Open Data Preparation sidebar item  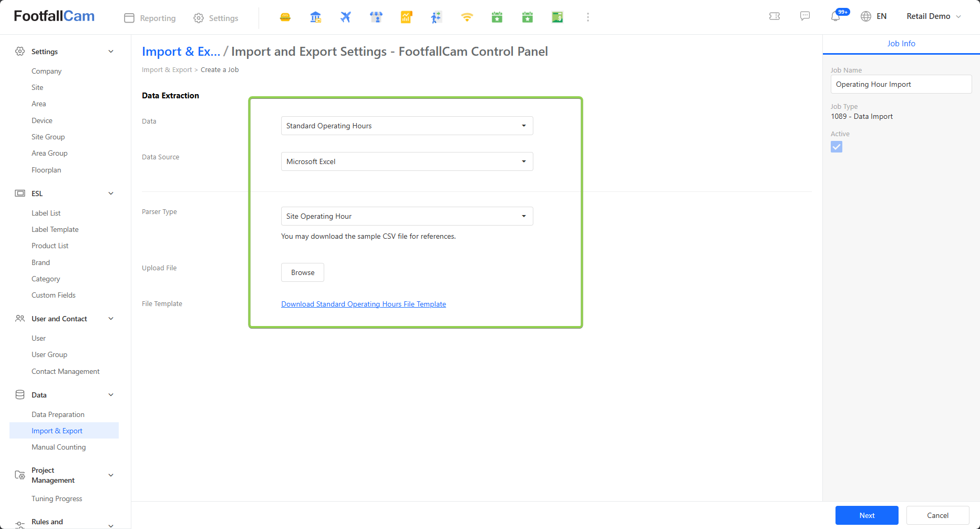(58, 414)
